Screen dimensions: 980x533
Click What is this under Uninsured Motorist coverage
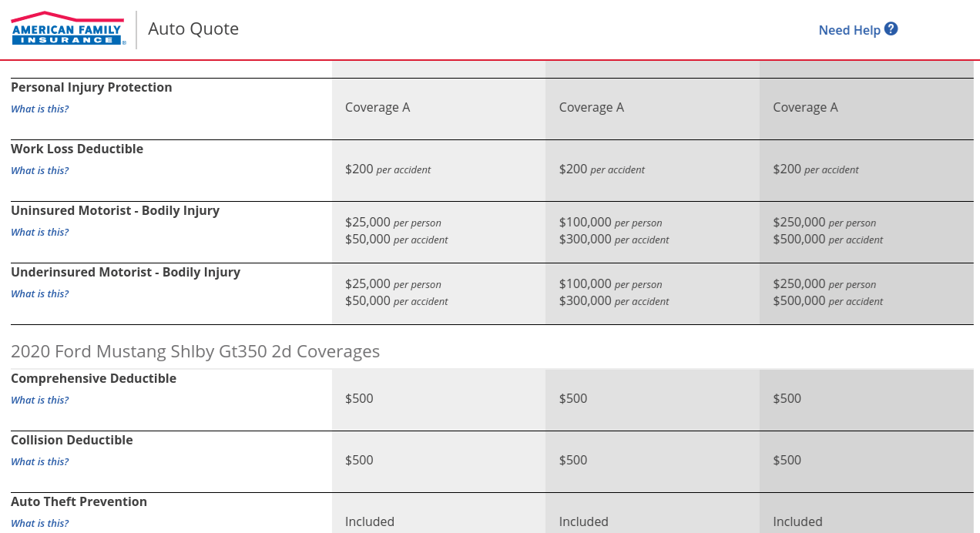coord(39,232)
